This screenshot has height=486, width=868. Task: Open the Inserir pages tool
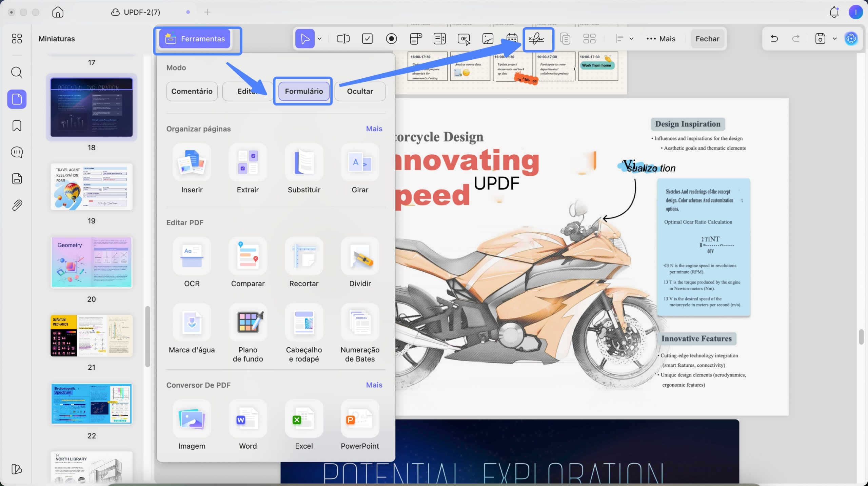[x=192, y=169]
